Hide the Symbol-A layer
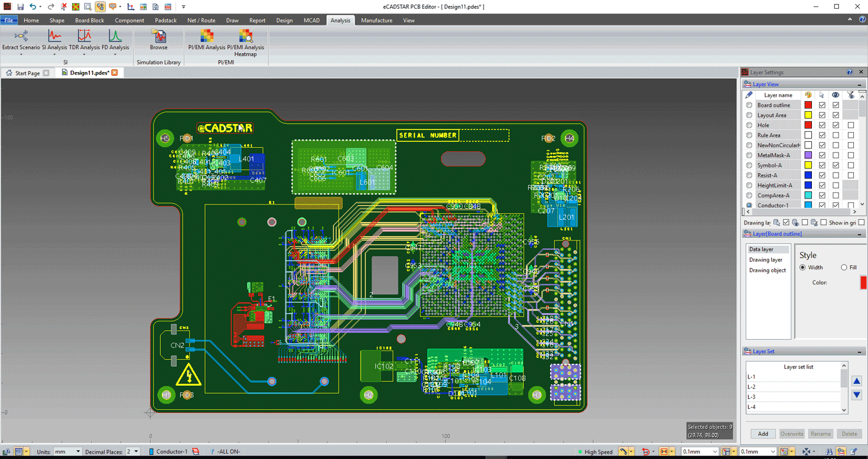The height and width of the screenshot is (459, 868). click(x=836, y=165)
